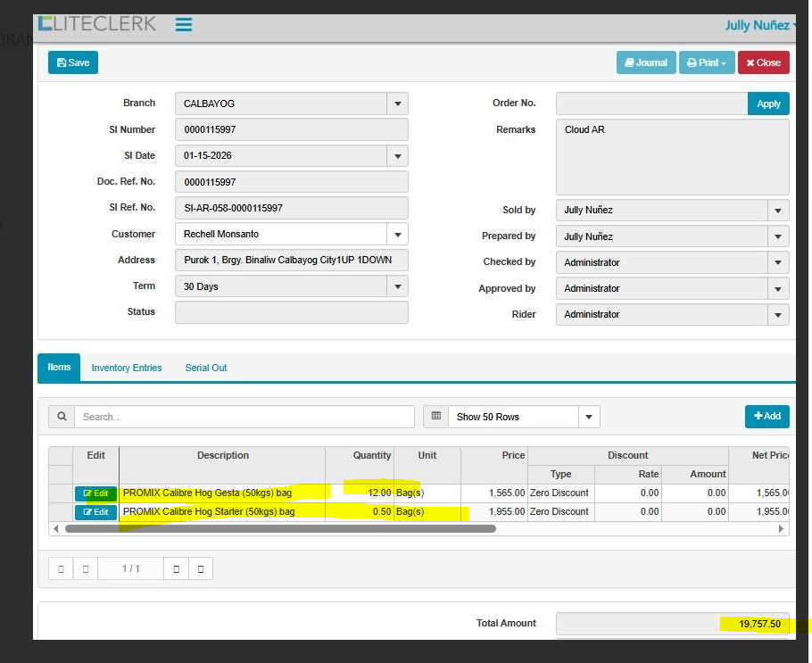
Task: Expand the Branch dropdown arrow
Action: [397, 104]
